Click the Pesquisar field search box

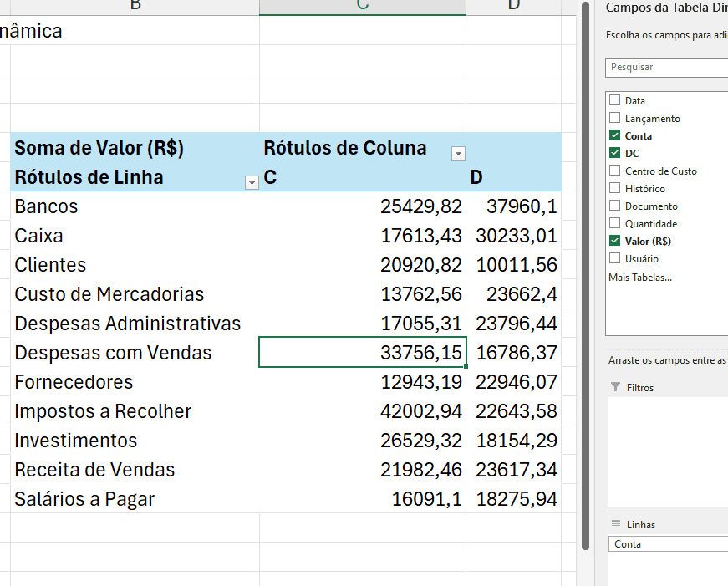(x=667, y=67)
